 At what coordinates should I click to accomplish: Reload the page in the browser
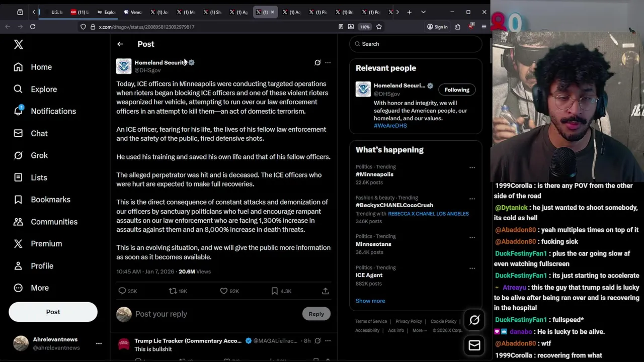(x=33, y=27)
